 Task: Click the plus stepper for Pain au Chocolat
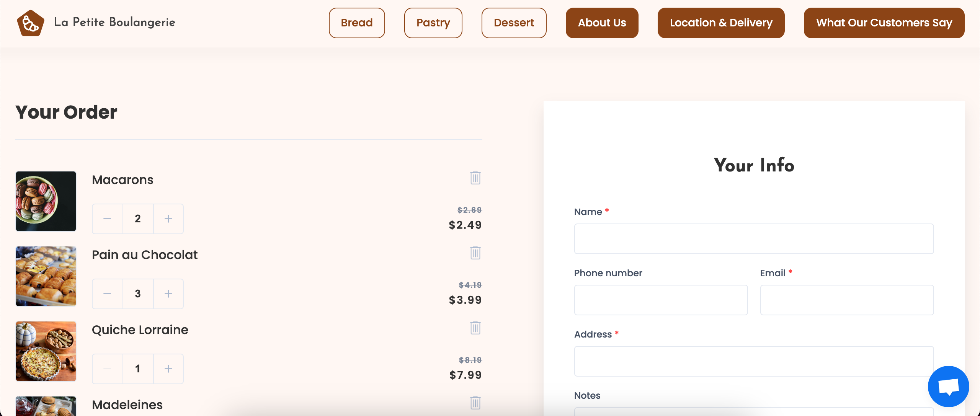168,294
